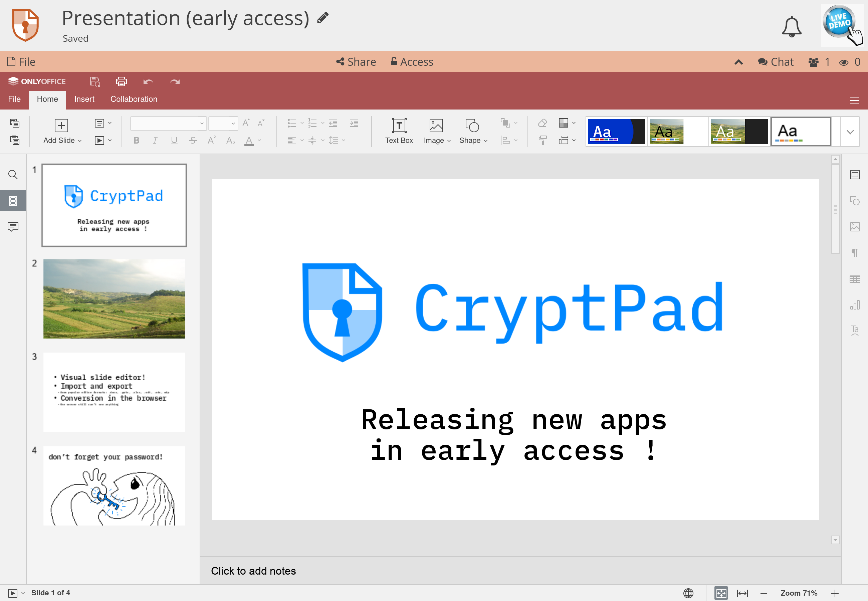The height and width of the screenshot is (601, 868).
Task: Open Text Art settings in the right sidebar
Action: coord(854,331)
